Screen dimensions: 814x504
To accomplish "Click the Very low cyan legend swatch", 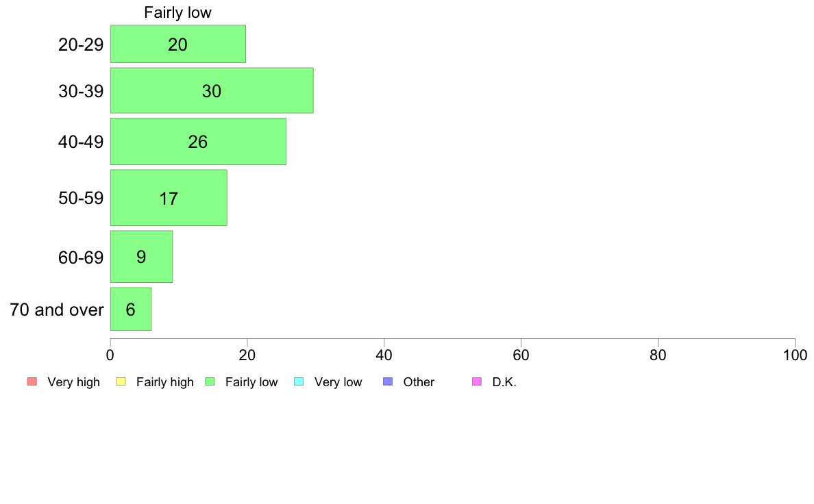I will click(299, 381).
